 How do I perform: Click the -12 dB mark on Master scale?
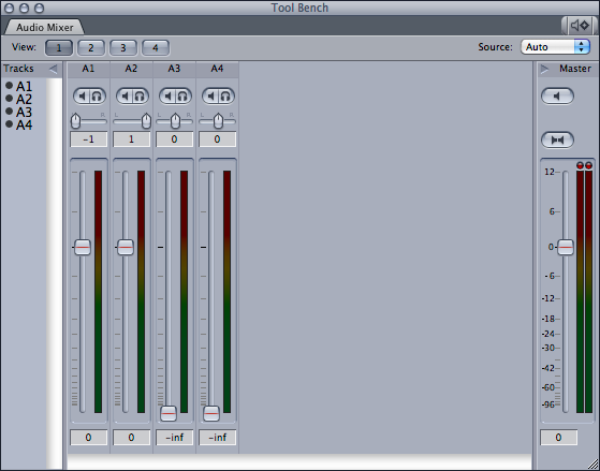[548, 298]
